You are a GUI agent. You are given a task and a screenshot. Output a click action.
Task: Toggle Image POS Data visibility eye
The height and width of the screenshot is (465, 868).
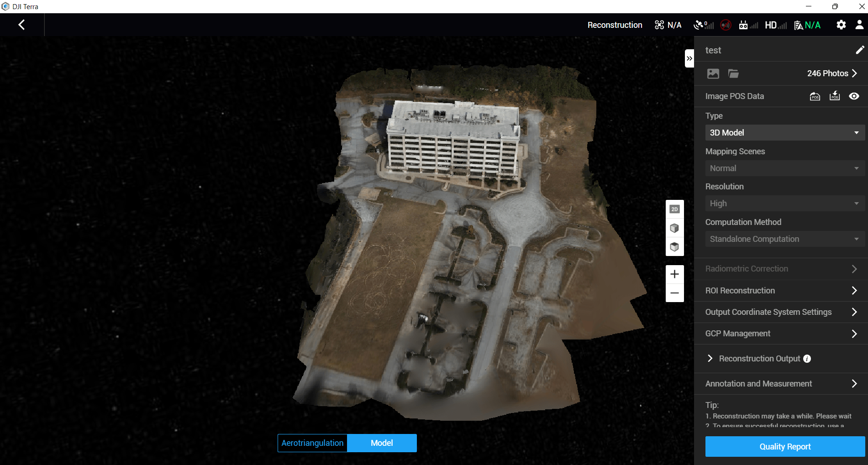pos(854,96)
